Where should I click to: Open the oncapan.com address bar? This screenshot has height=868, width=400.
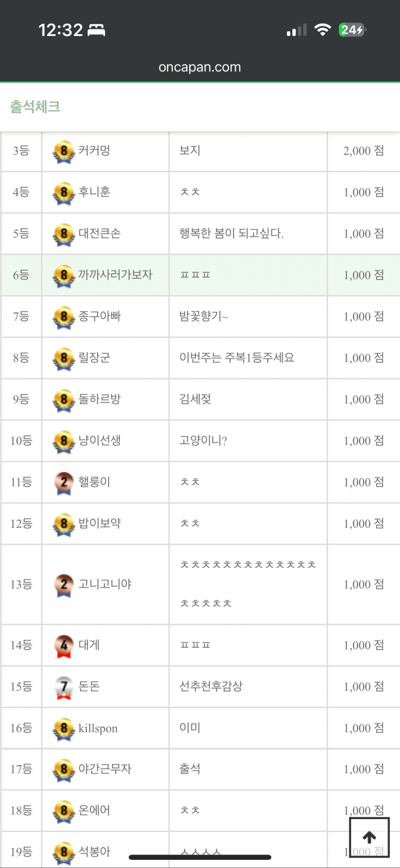pyautogui.click(x=200, y=67)
